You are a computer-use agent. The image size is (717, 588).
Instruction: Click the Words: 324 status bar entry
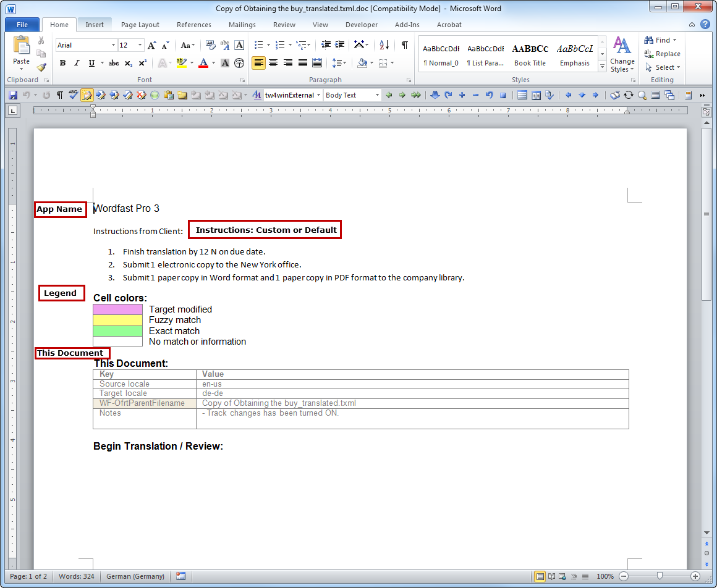77,577
